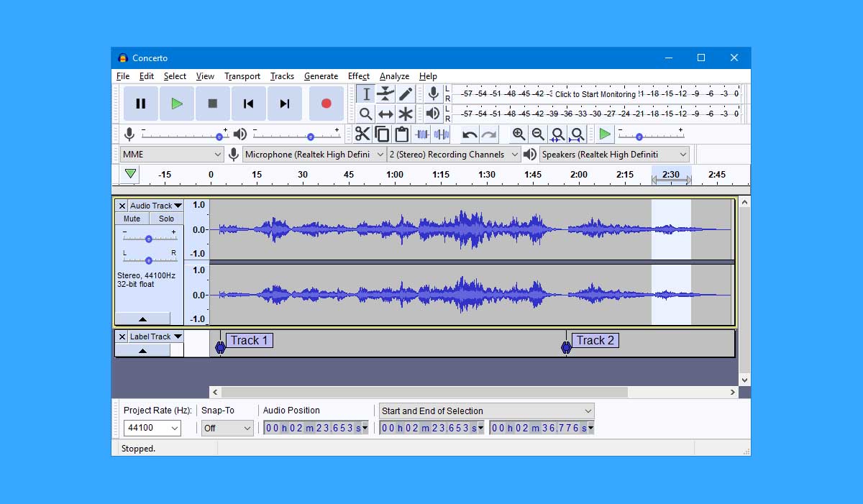
Task: Mute the Audio Track
Action: pyautogui.click(x=132, y=219)
